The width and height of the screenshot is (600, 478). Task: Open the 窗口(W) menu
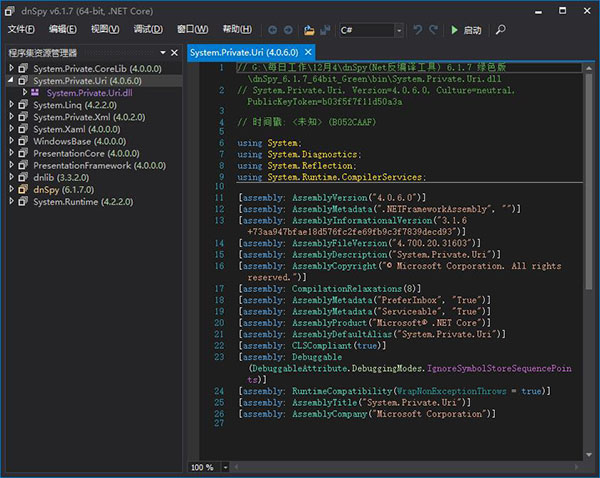click(x=192, y=29)
